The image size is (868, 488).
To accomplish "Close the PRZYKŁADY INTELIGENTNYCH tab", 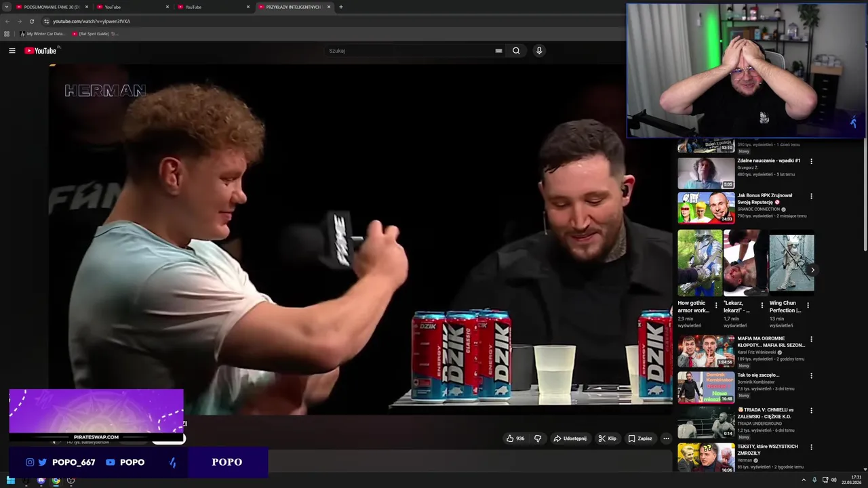I will 329,7.
